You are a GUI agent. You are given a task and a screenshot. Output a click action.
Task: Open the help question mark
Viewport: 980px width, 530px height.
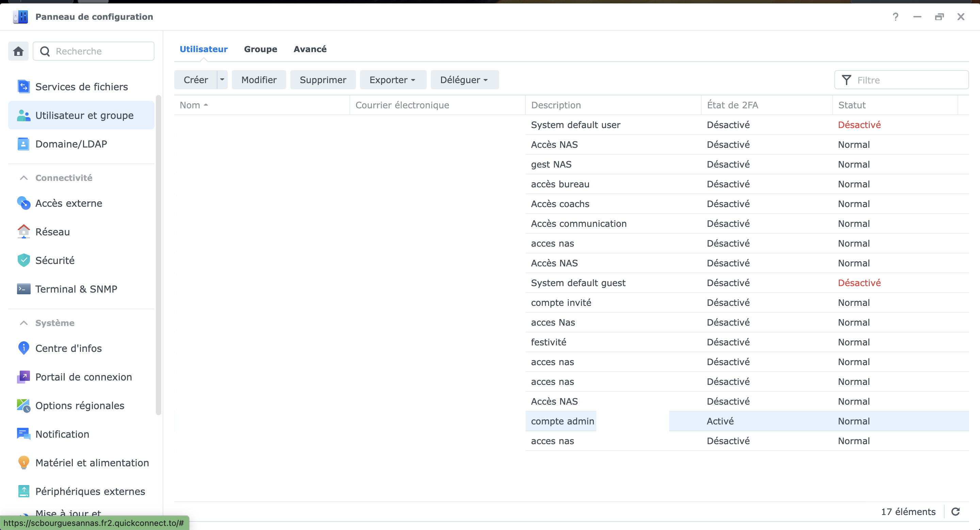[896, 17]
